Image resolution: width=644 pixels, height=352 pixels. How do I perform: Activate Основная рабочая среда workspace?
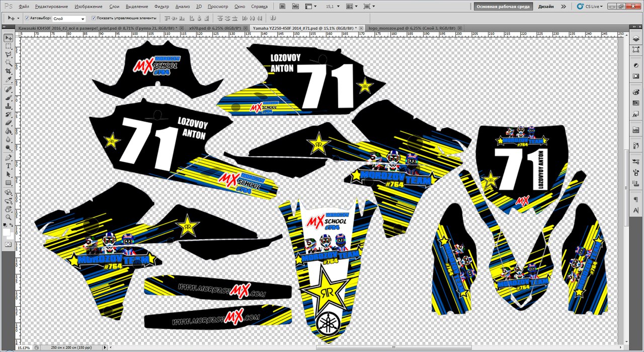503,7
